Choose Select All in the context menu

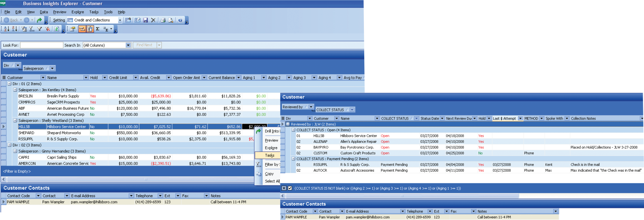click(x=272, y=181)
